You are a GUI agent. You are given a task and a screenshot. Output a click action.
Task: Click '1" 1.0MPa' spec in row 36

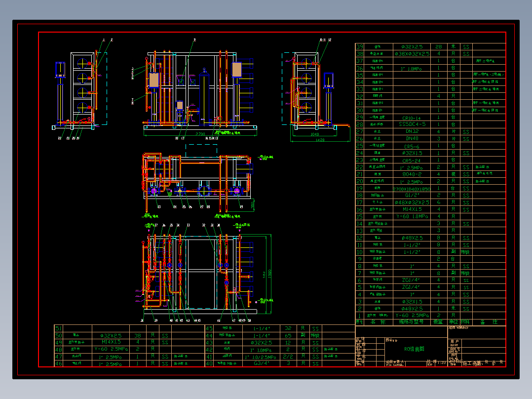[x=412, y=69]
